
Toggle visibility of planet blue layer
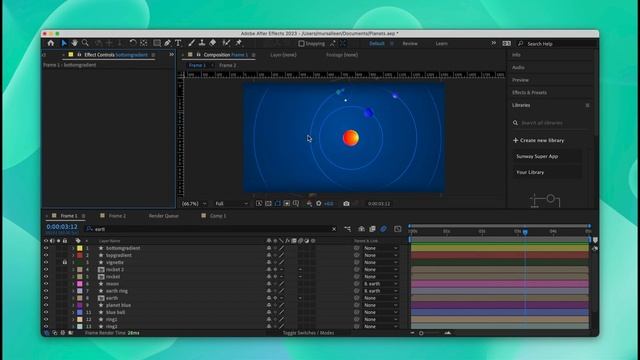pyautogui.click(x=46, y=305)
